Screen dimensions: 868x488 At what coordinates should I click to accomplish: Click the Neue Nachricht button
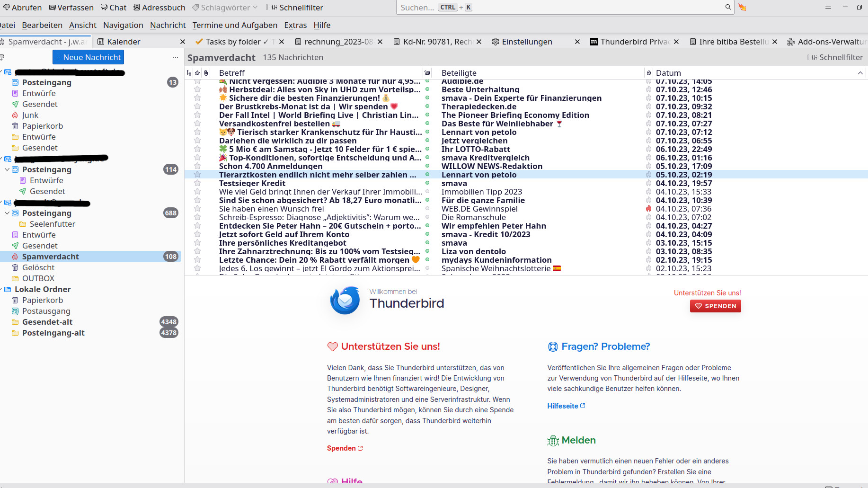coord(88,57)
